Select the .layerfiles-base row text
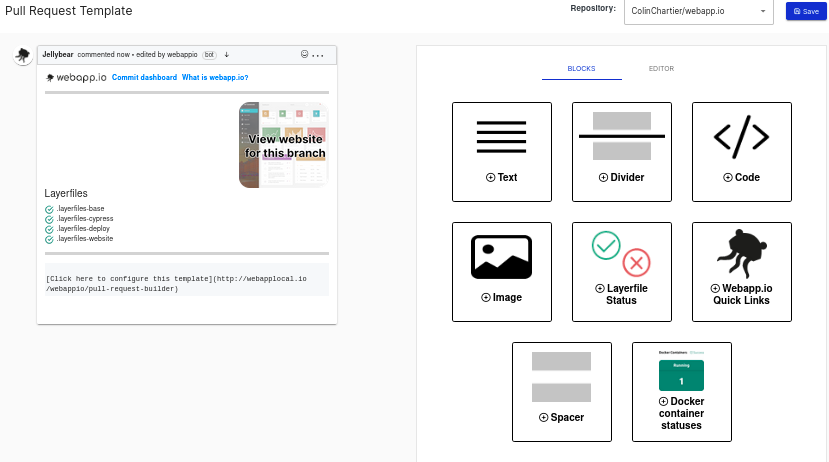The width and height of the screenshot is (829, 462). coord(80,208)
